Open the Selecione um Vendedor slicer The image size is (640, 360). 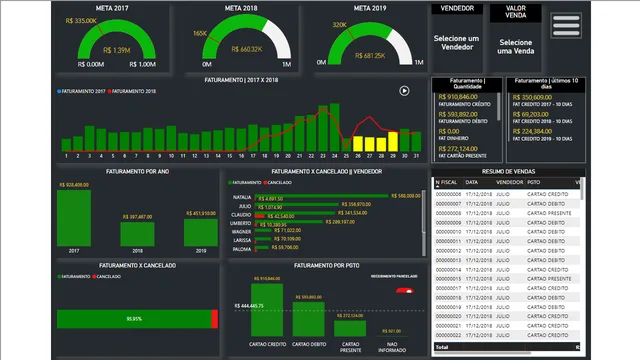click(x=456, y=42)
